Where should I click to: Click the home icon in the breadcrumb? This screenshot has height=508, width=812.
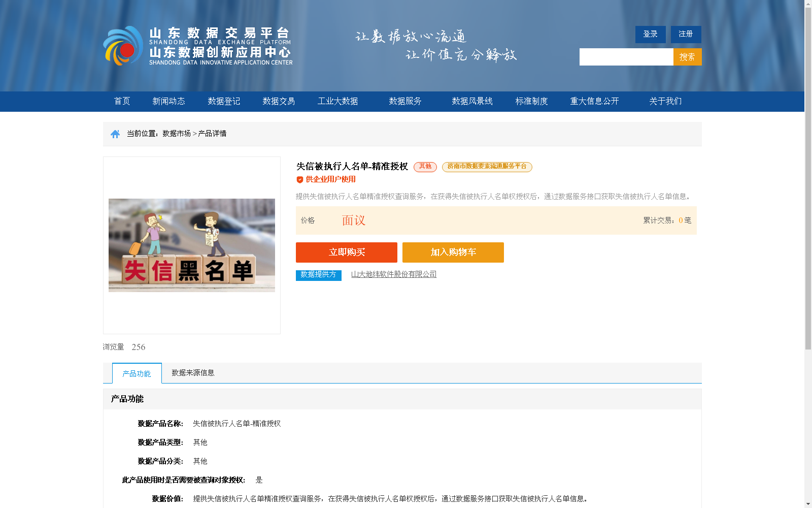pyautogui.click(x=115, y=134)
